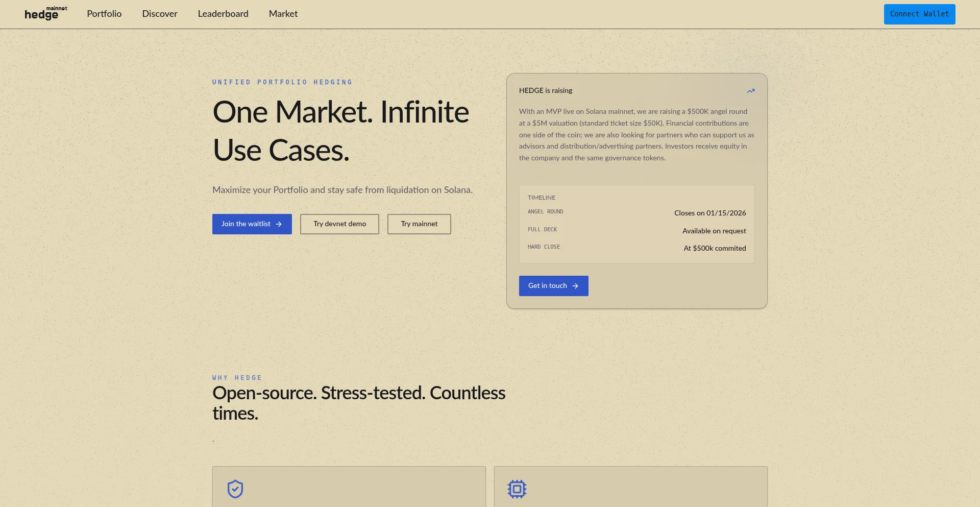This screenshot has height=507, width=980.
Task: Click the 'WHY HEDGE' section label
Action: [x=237, y=378]
